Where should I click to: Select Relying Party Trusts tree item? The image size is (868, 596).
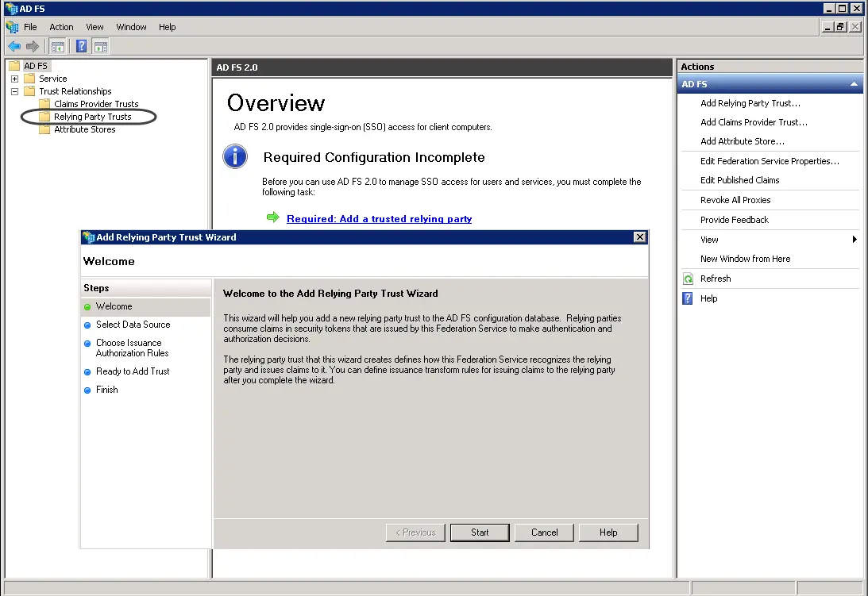tap(92, 117)
